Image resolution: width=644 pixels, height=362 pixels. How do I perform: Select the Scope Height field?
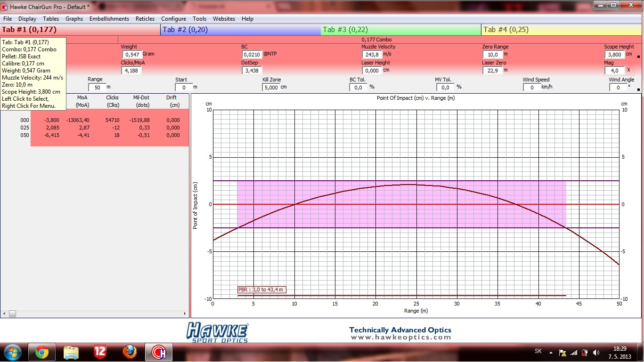tap(615, 55)
